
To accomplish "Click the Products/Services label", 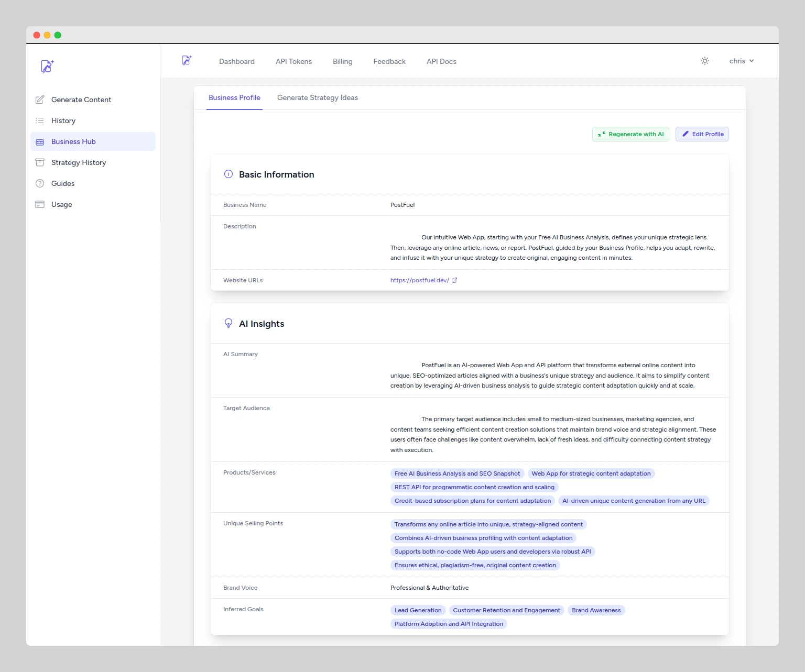I will 249,472.
